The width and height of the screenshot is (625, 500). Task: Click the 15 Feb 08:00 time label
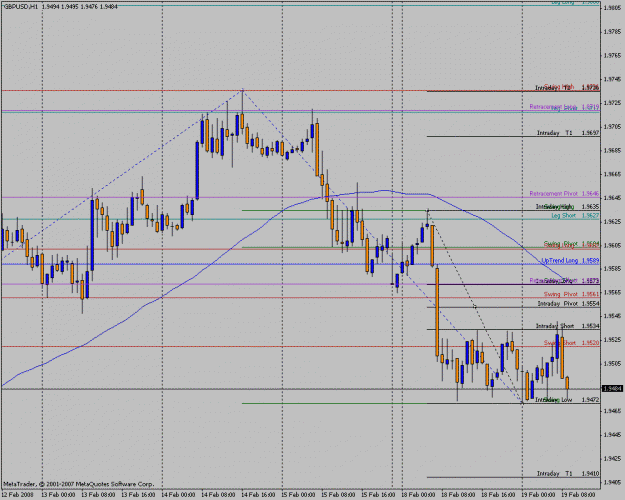coord(338,494)
